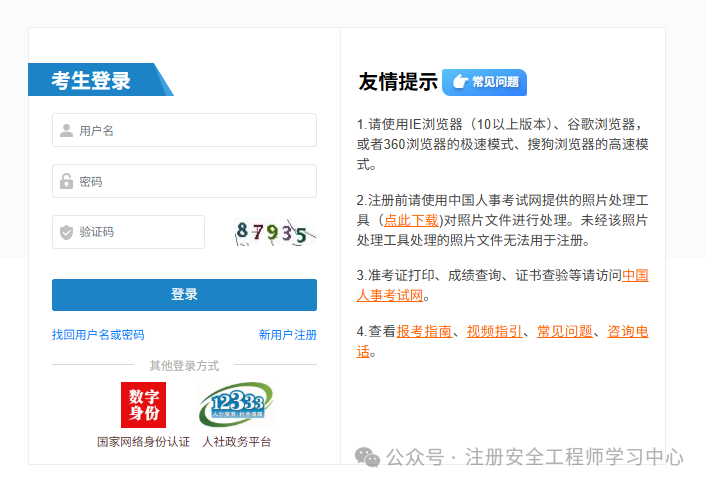Open 新用户注册 link
This screenshot has height=485, width=706.
tap(288, 335)
